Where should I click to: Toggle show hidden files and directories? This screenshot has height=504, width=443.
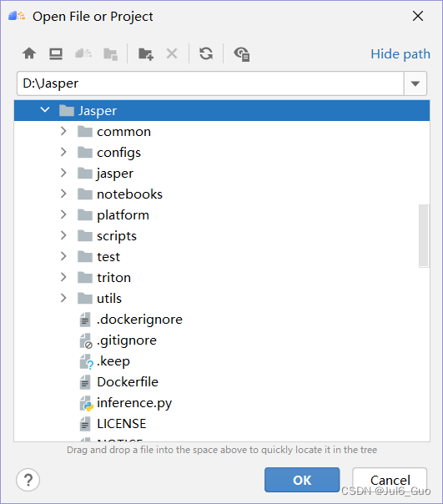(x=242, y=54)
